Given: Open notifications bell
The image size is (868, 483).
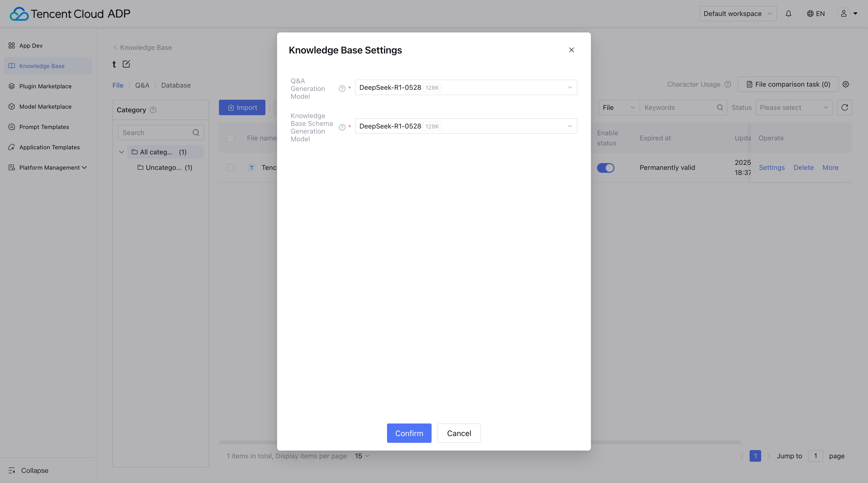Looking at the screenshot, I should 789,14.
